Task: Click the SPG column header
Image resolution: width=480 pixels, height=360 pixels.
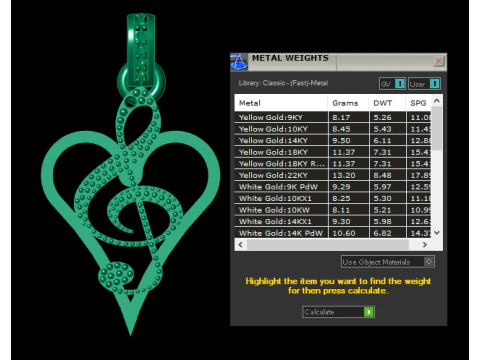Action: point(418,103)
